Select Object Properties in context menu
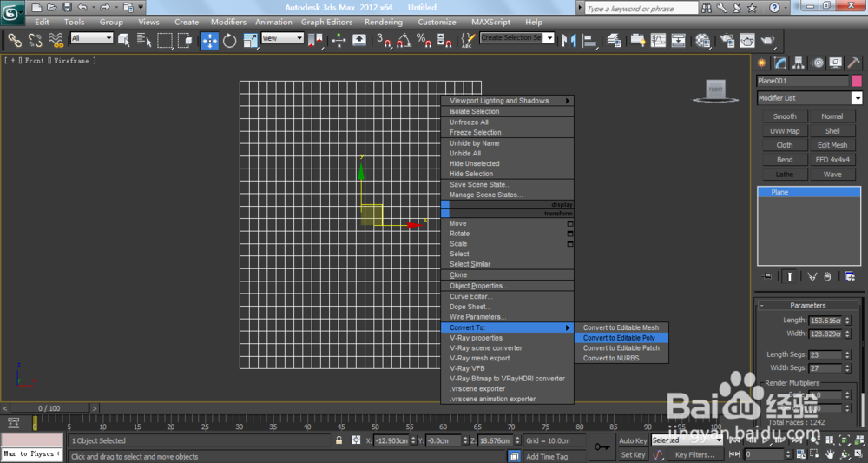Image resolution: width=868 pixels, height=463 pixels. click(x=507, y=286)
